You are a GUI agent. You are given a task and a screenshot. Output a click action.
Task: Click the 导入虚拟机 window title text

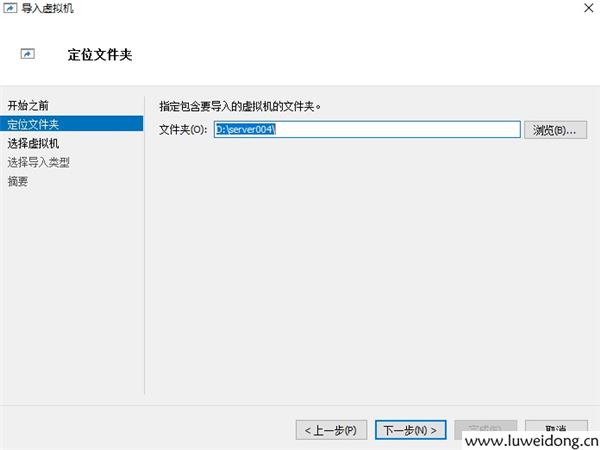pyautogui.click(x=47, y=8)
